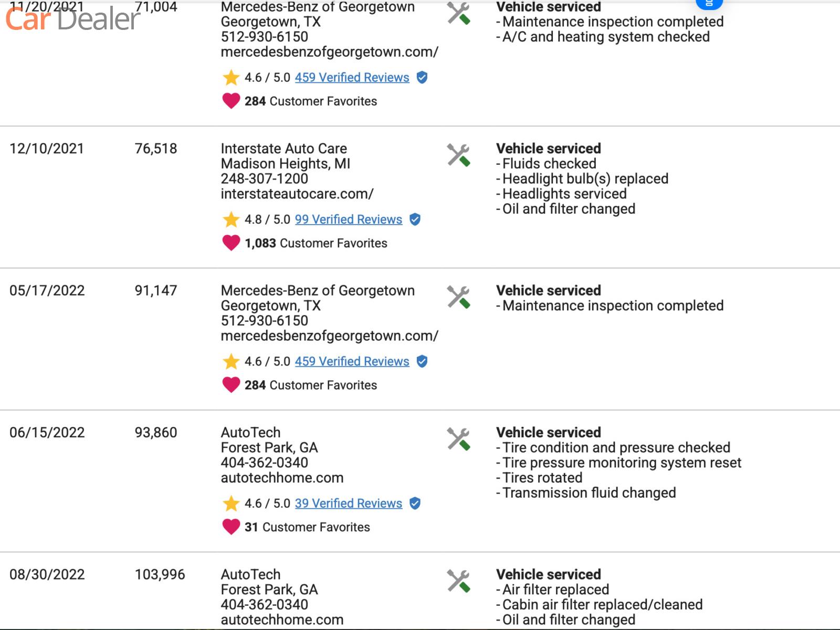The width and height of the screenshot is (840, 630).
Task: Click the blue round button at top right
Action: pyautogui.click(x=709, y=3)
